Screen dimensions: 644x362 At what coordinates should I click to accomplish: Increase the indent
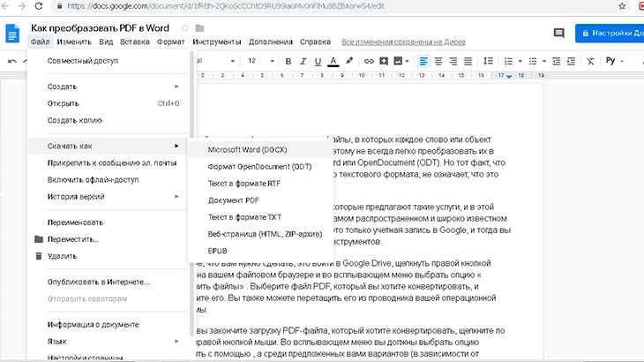click(571, 61)
